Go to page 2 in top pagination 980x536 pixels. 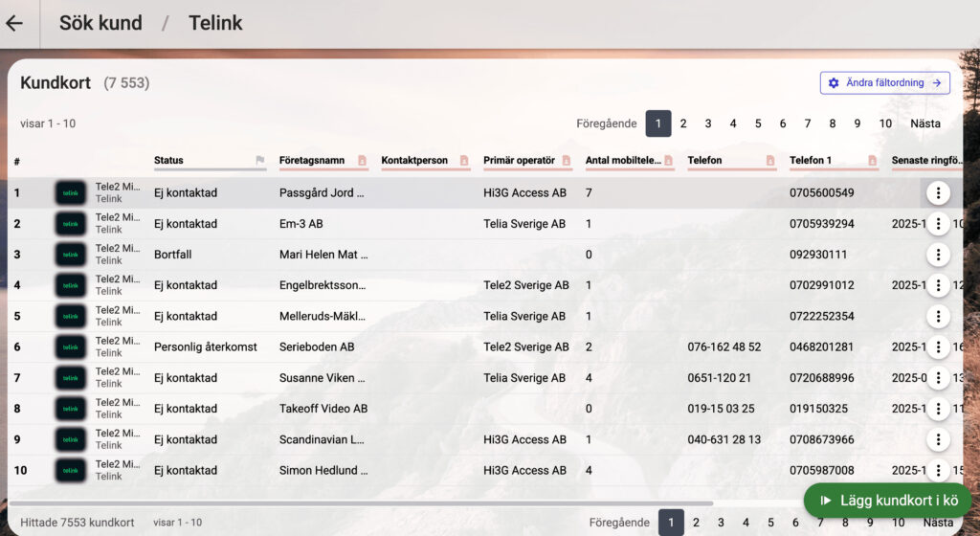coord(683,123)
